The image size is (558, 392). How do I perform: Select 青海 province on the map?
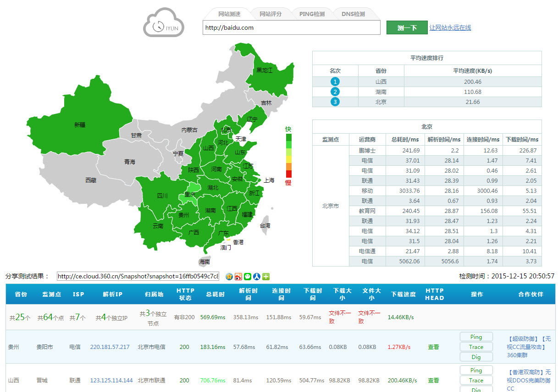130,162
